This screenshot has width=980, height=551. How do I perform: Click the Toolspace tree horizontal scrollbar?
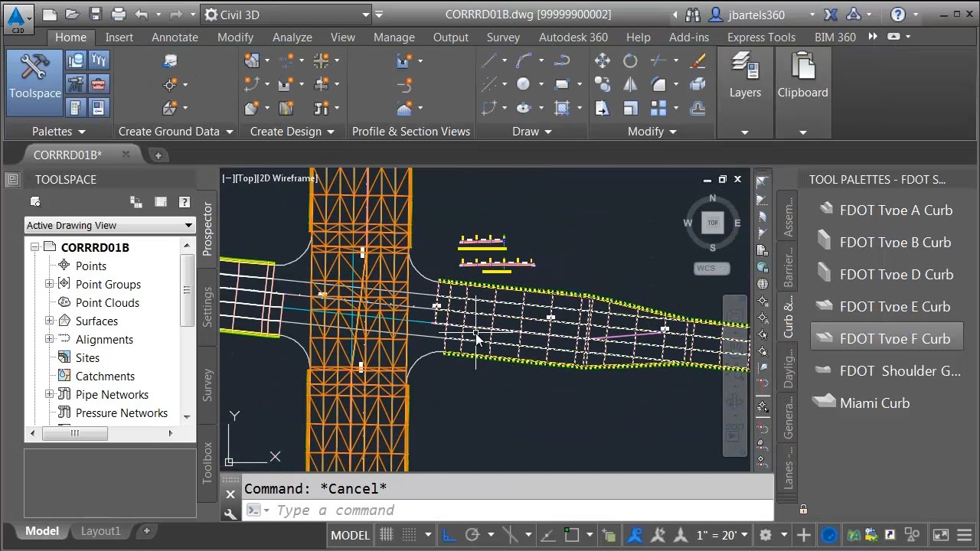coord(103,433)
